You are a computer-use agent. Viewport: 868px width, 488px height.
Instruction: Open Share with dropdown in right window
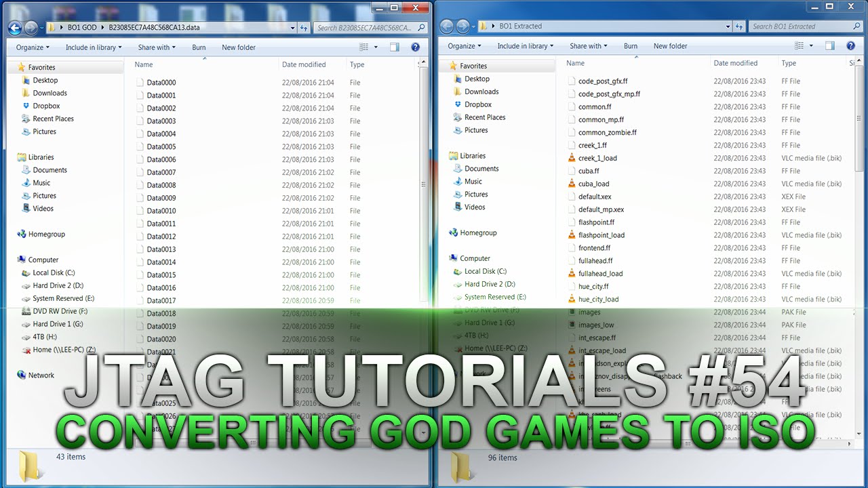[x=589, y=46]
